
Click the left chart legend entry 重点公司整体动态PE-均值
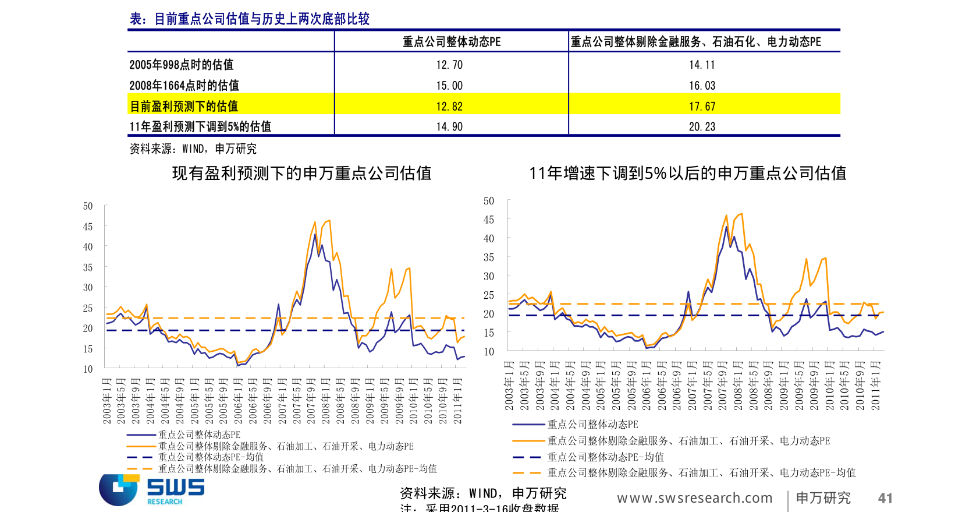[x=195, y=457]
